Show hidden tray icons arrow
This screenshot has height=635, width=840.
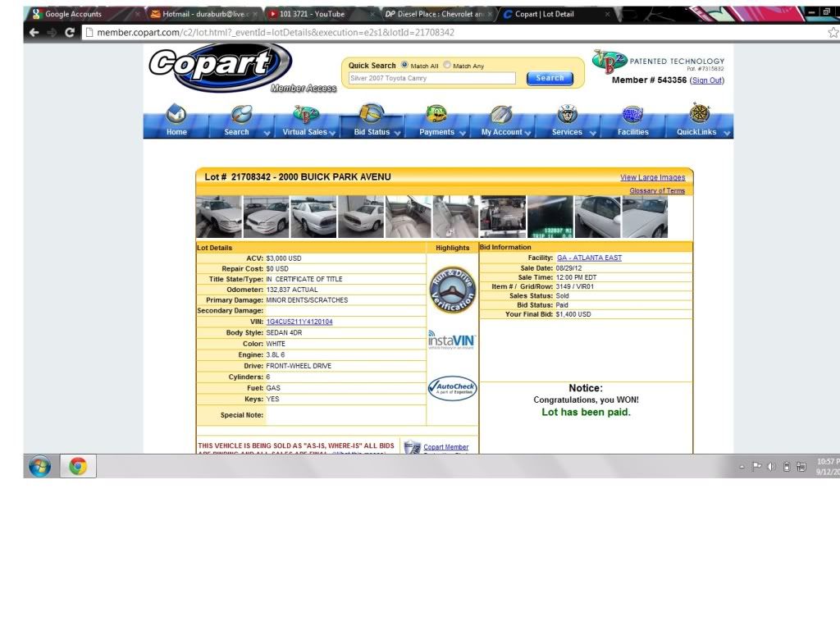(x=742, y=467)
